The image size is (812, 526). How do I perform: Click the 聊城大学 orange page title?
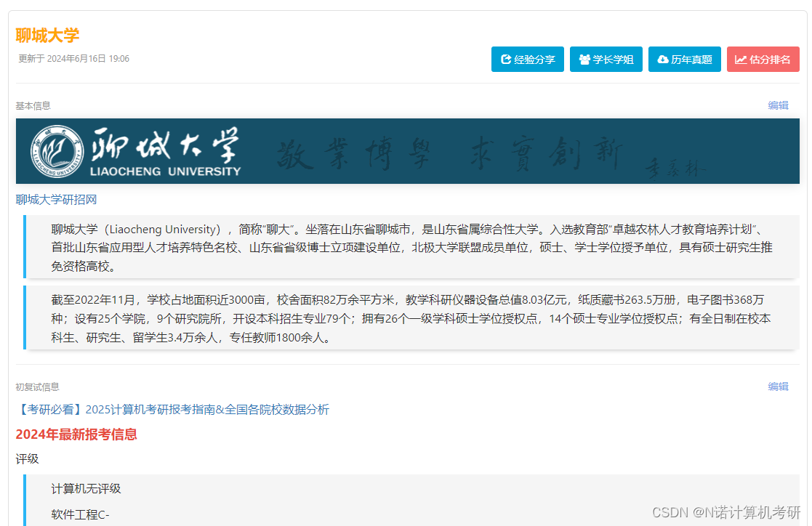tap(47, 35)
